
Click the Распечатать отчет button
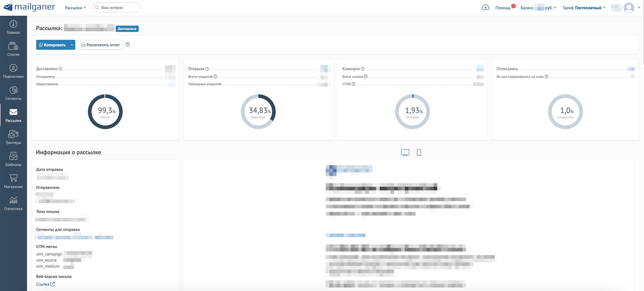[x=100, y=45]
